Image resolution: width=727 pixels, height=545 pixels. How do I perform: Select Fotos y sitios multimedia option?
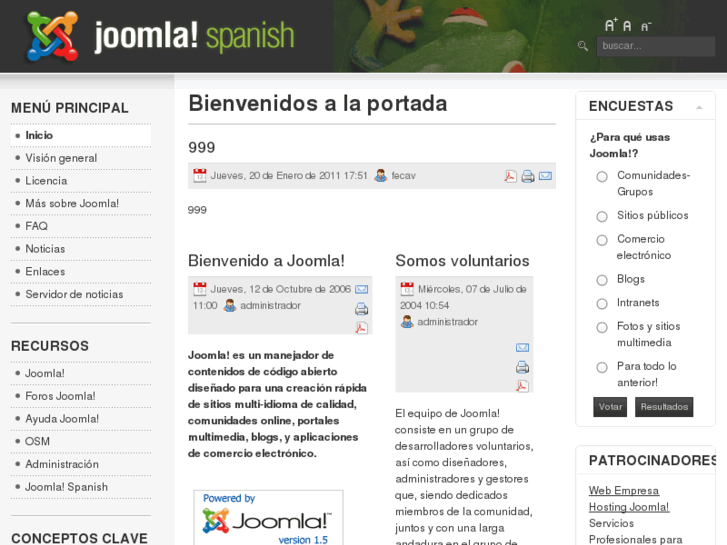[x=602, y=327]
